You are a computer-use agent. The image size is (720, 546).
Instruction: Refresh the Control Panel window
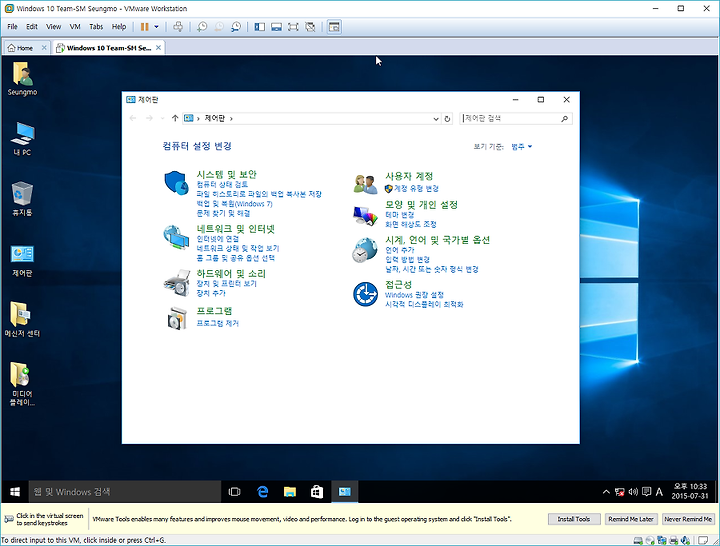447,119
